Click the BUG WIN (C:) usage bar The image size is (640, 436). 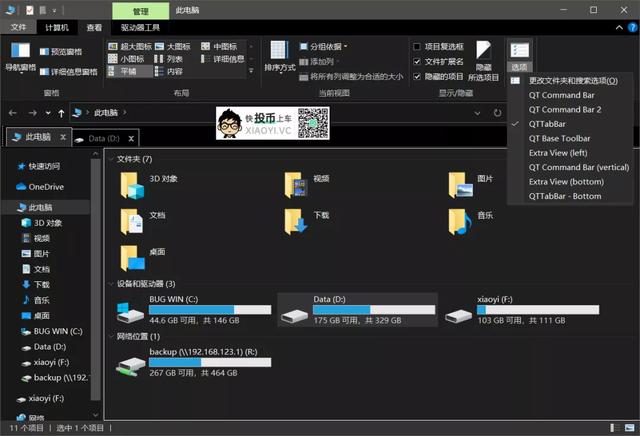[x=210, y=309]
